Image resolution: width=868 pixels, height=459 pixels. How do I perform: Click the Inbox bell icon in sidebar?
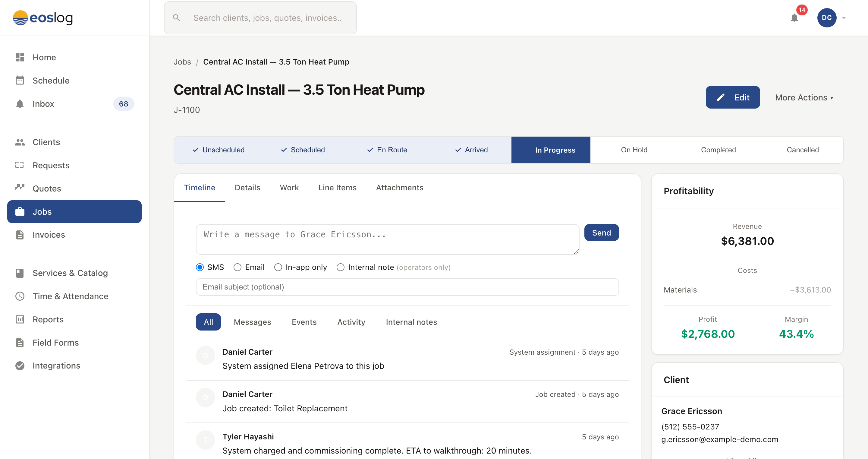[x=20, y=104]
